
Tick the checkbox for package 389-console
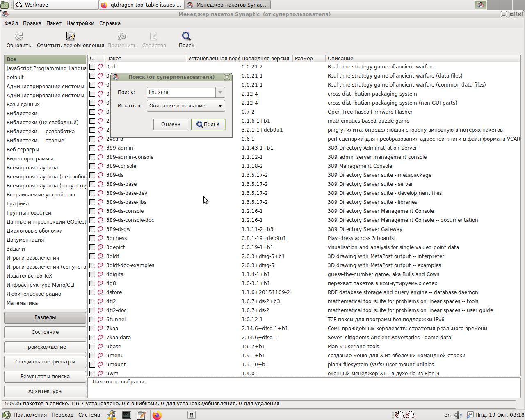(x=92, y=166)
